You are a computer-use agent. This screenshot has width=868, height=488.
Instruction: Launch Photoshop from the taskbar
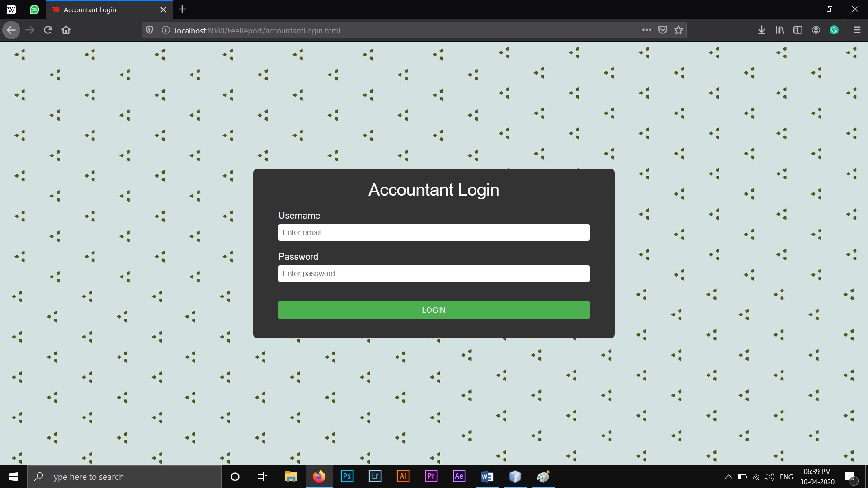click(x=347, y=476)
